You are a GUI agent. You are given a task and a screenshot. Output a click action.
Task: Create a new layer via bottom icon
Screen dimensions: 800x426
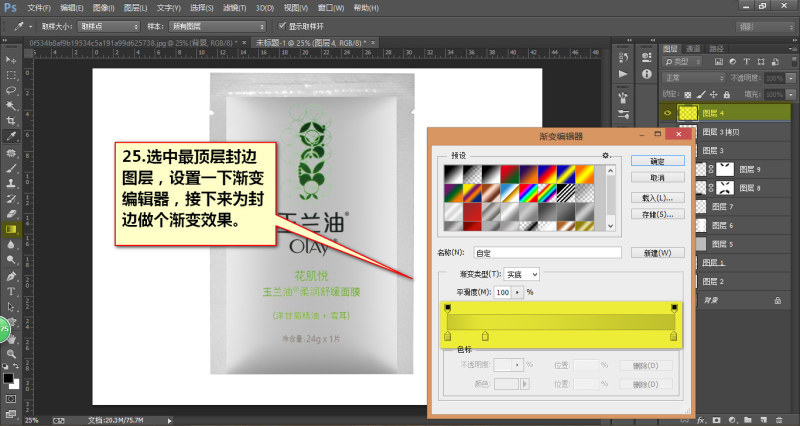pos(763,420)
